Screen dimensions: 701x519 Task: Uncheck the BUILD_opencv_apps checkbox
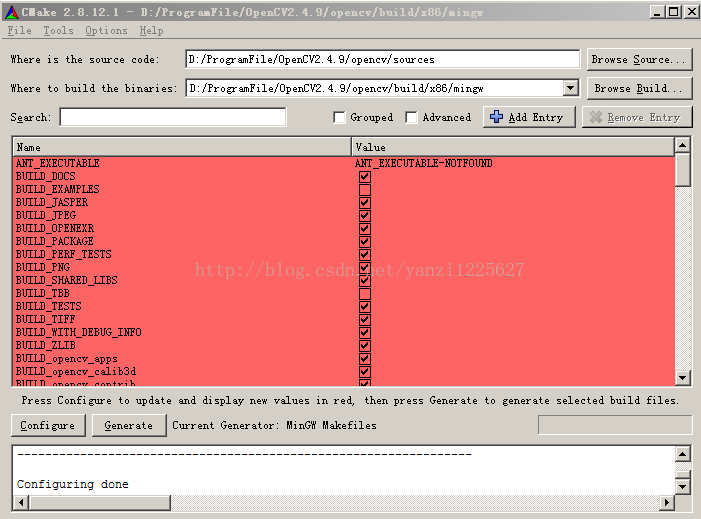[x=365, y=359]
